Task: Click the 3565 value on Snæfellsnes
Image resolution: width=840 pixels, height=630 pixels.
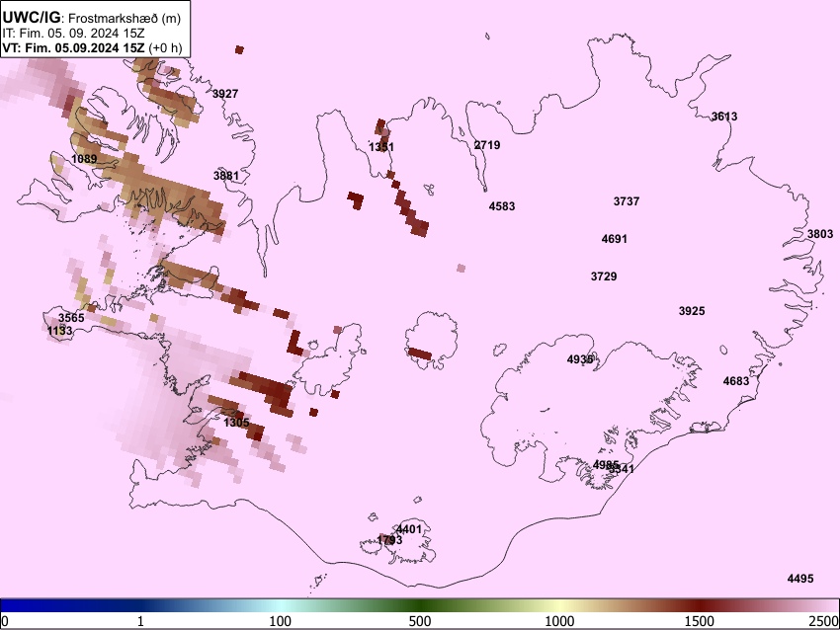Action: [x=71, y=318]
